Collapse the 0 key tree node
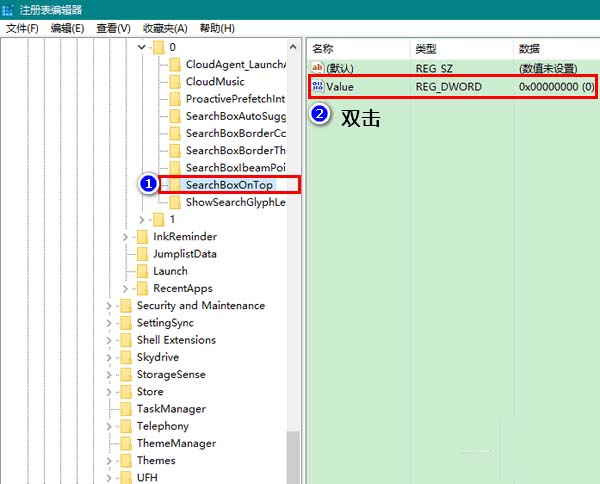Viewport: 600px width, 484px height. tap(141, 47)
